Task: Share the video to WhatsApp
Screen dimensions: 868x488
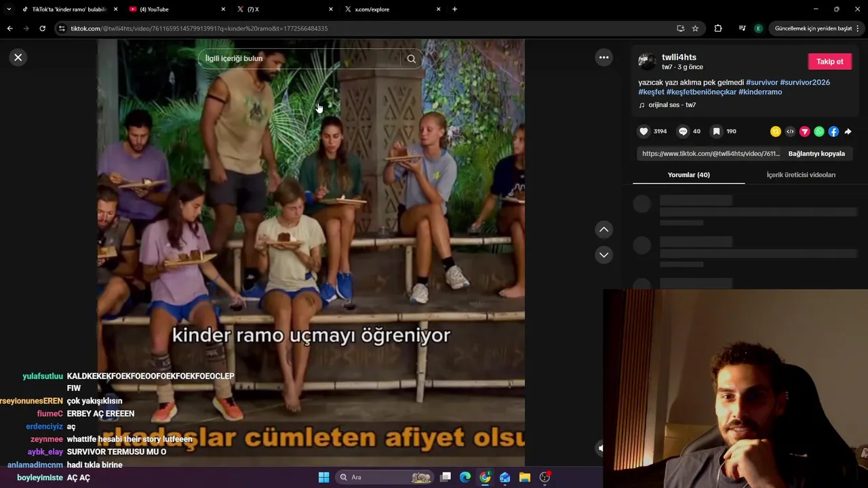Action: pos(819,131)
